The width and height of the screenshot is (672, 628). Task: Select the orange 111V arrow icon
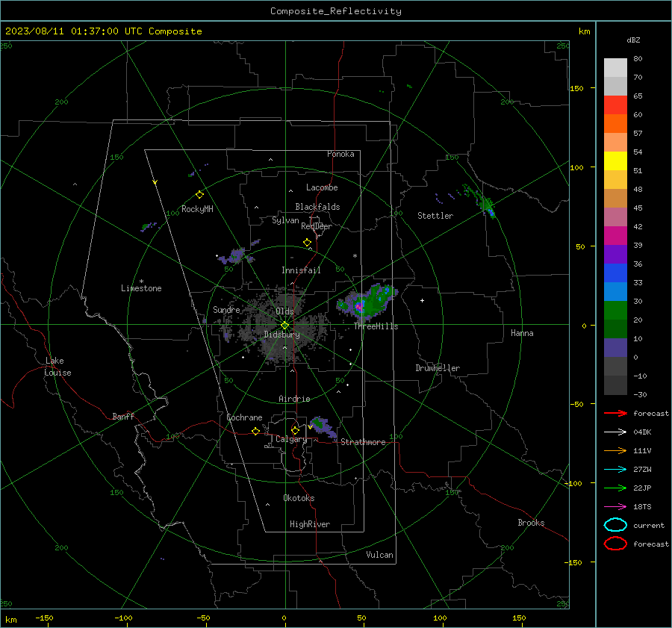(615, 450)
